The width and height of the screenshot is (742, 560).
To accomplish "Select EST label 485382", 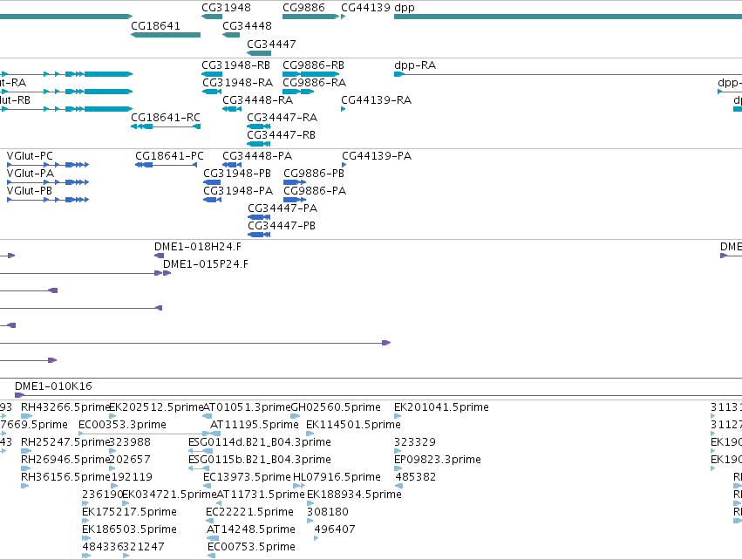I will 416,477.
